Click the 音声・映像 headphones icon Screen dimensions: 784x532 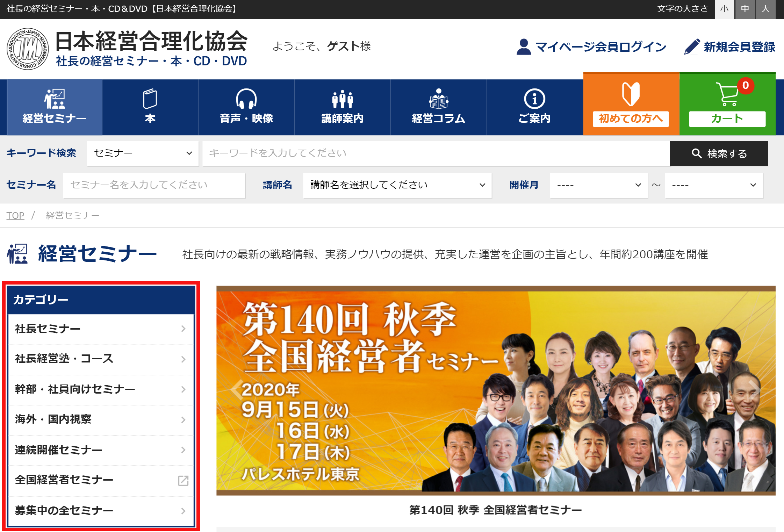click(x=246, y=99)
